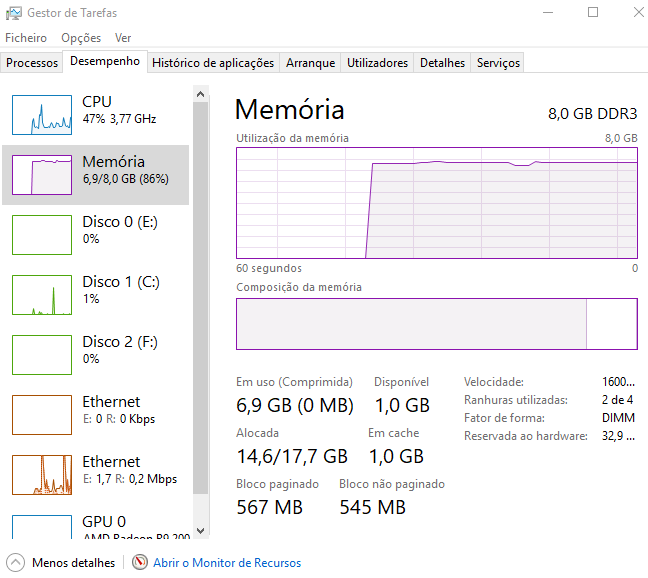
Task: Select the idle Ethernet 0 Kbps thumbnail
Action: (x=42, y=415)
